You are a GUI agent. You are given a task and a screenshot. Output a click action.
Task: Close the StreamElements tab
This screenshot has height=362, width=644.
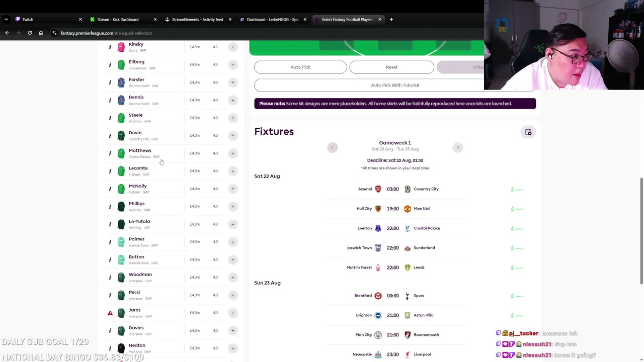[x=230, y=20]
